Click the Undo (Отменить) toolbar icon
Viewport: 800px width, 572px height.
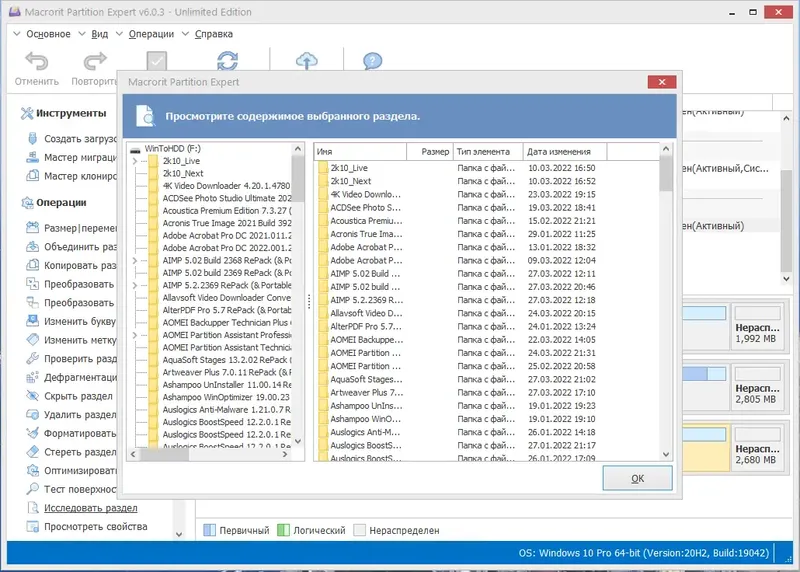click(37, 61)
